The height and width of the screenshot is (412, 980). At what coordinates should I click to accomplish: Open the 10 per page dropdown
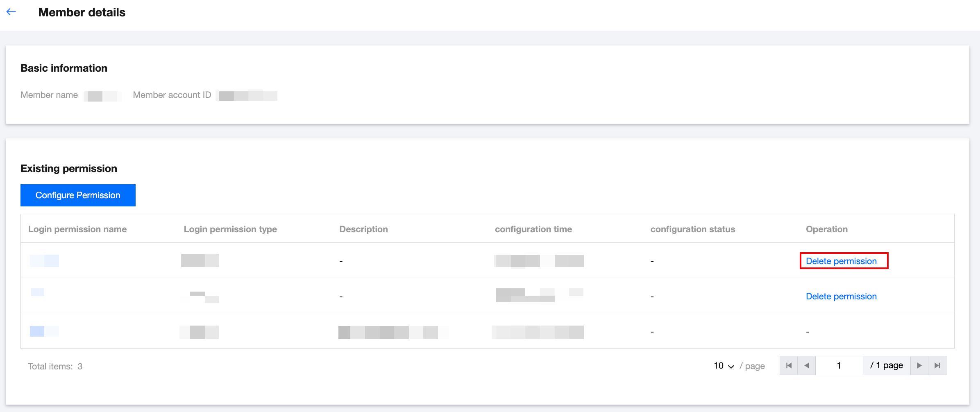tap(724, 366)
